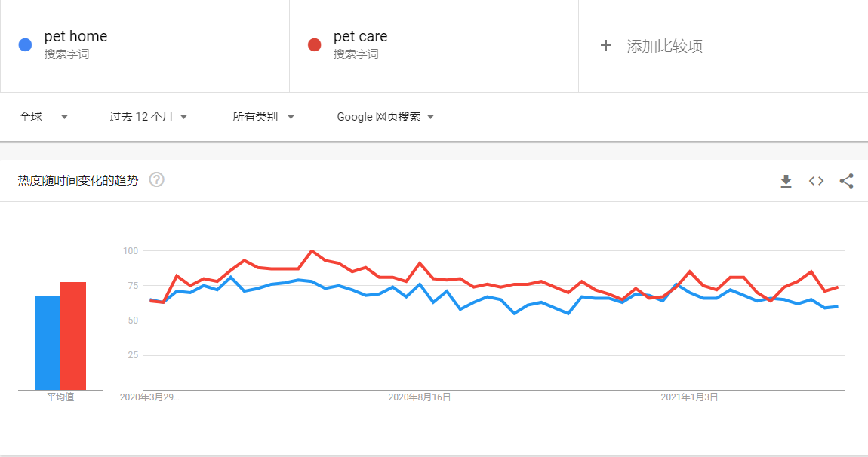Click the plus icon to add comparison term
The width and height of the screenshot is (868, 457).
[x=606, y=45]
